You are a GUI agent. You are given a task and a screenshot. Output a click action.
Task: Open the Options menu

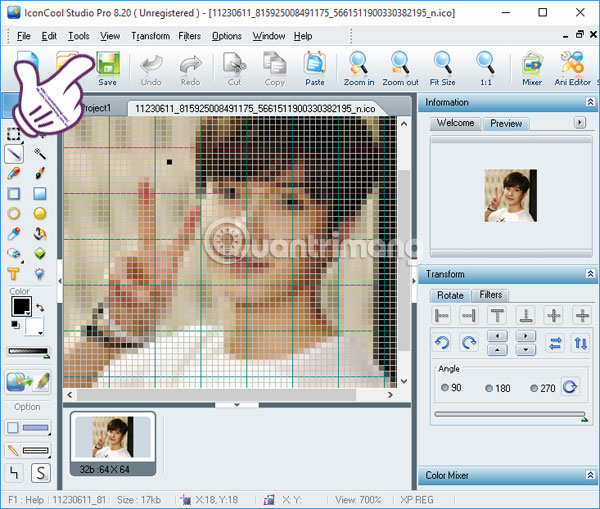[x=227, y=36]
